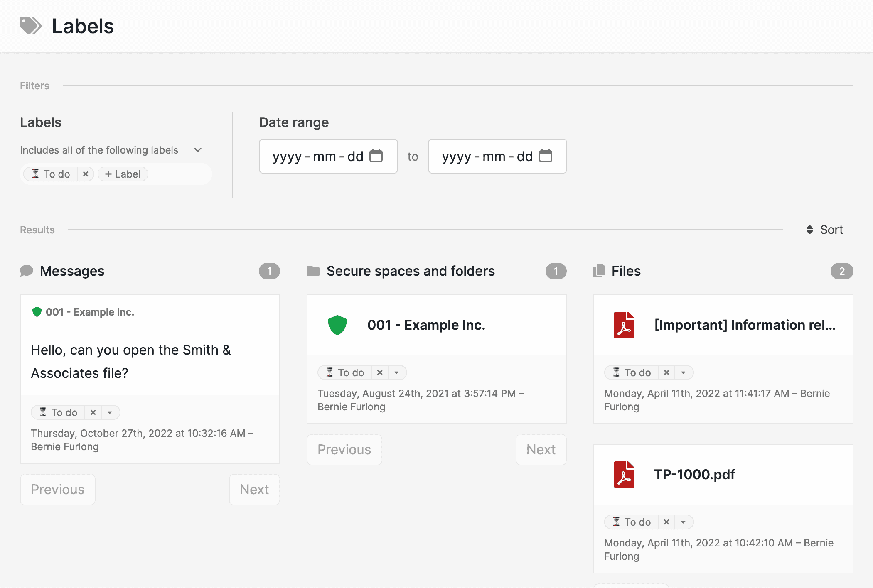Click the Secure spaces folder icon

pyautogui.click(x=313, y=271)
